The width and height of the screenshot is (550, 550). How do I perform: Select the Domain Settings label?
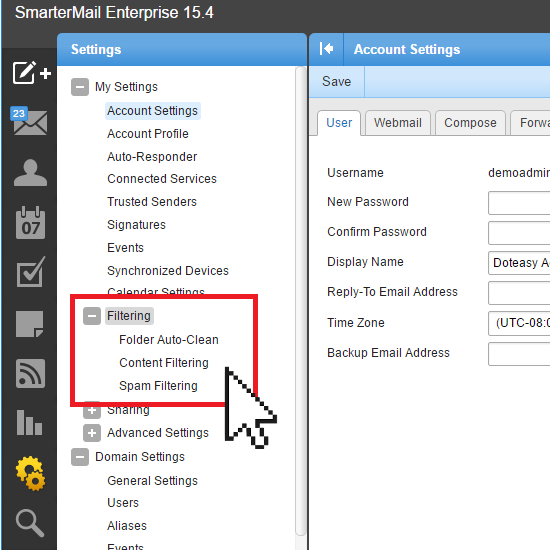tap(140, 457)
